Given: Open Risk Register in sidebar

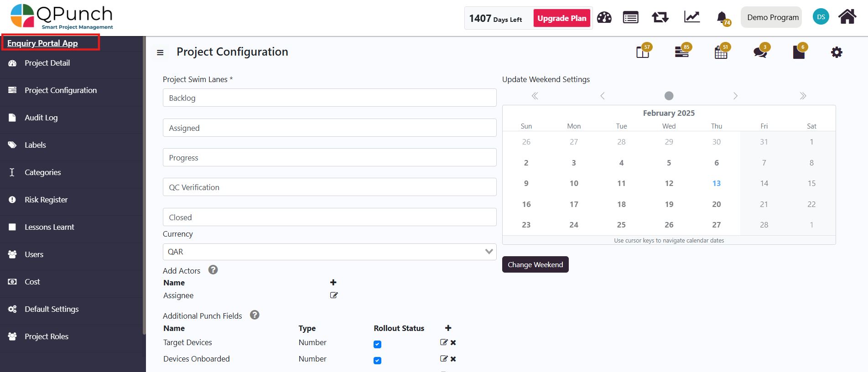Looking at the screenshot, I should (72, 200).
